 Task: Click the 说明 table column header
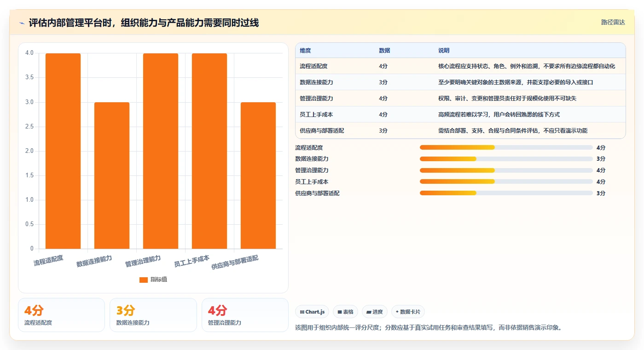(444, 51)
